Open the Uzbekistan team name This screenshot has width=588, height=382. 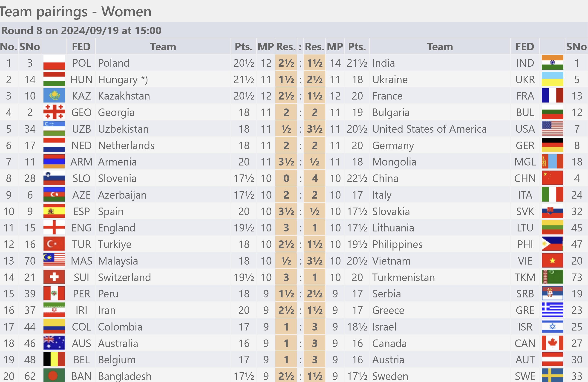[123, 129]
